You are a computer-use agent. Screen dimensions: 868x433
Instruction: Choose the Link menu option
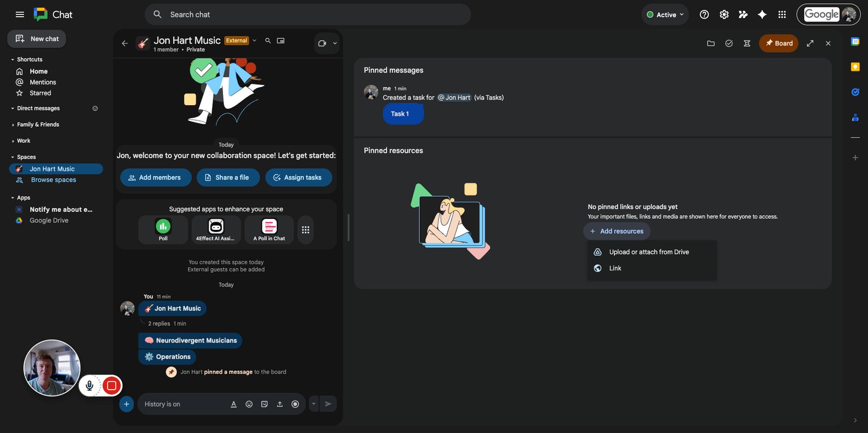[x=652, y=268]
